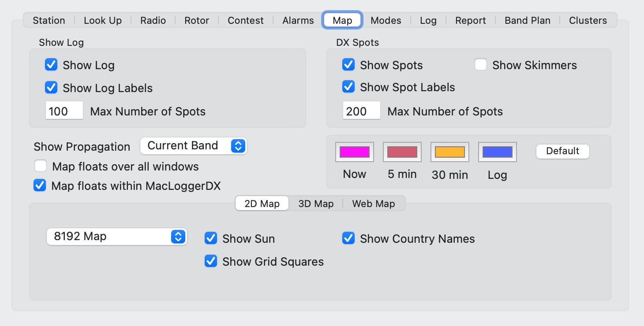Switch to the Station tab
The width and height of the screenshot is (644, 326).
[x=49, y=20]
